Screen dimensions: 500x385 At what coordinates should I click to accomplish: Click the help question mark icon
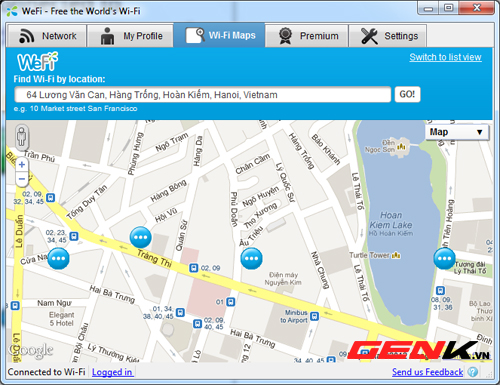tap(473, 372)
